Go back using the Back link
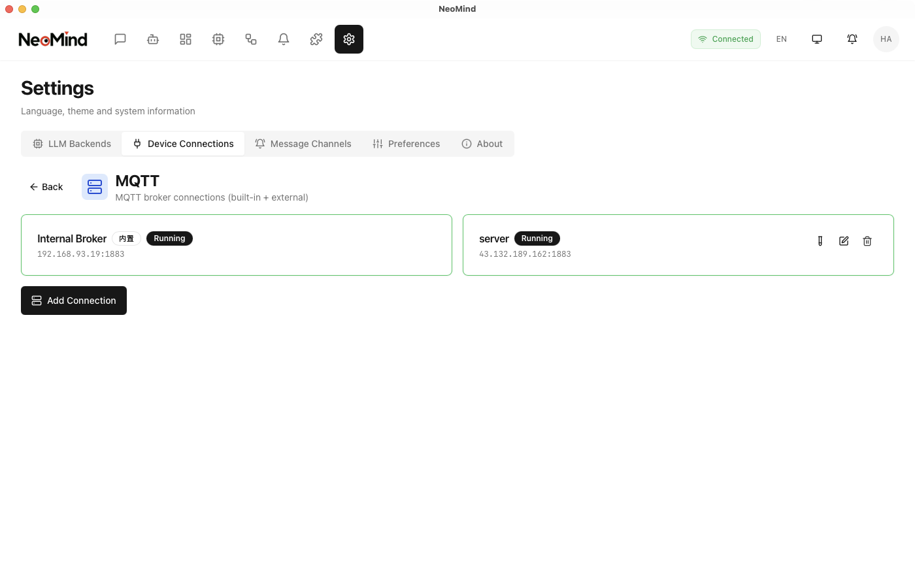This screenshot has width=915, height=588. 46,187
